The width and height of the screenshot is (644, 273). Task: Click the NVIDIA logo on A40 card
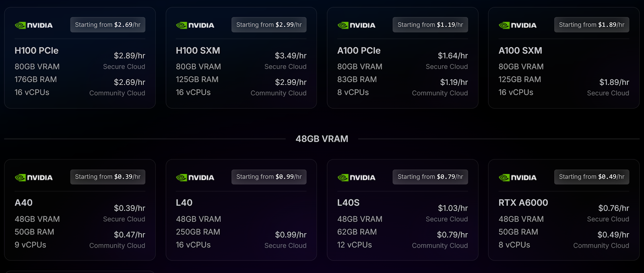tap(34, 178)
